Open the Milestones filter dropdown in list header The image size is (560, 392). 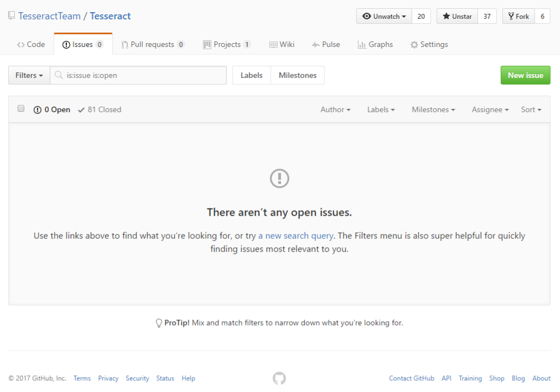pyautogui.click(x=433, y=109)
